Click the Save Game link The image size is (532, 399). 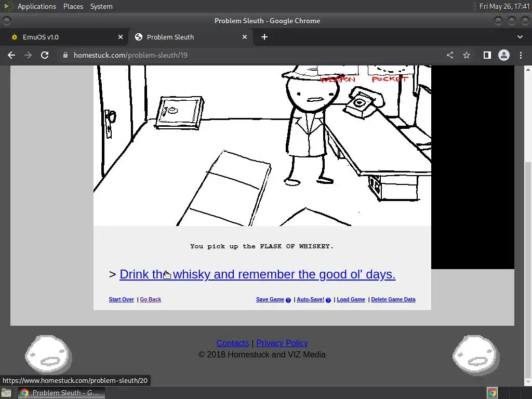[x=270, y=299]
